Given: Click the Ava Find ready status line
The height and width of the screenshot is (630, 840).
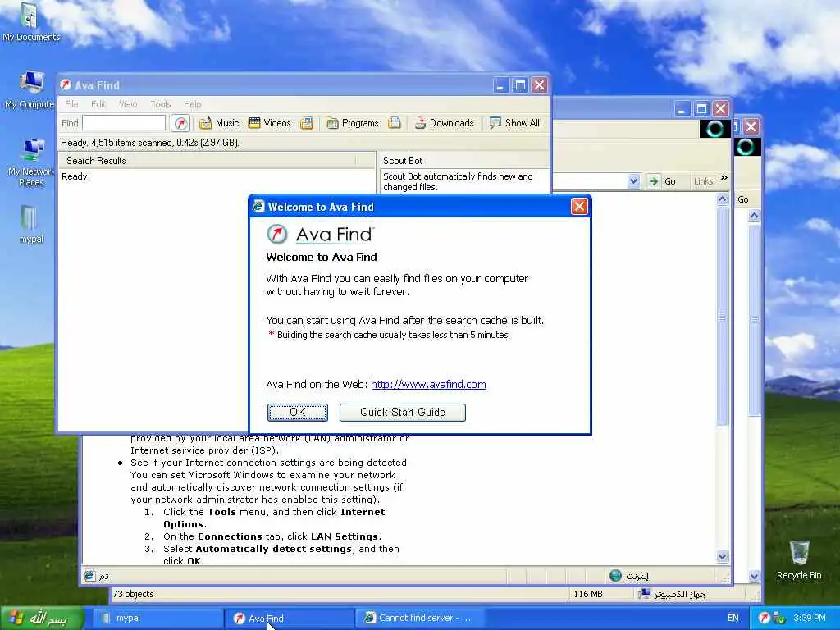Looking at the screenshot, I should pyautogui.click(x=150, y=143).
